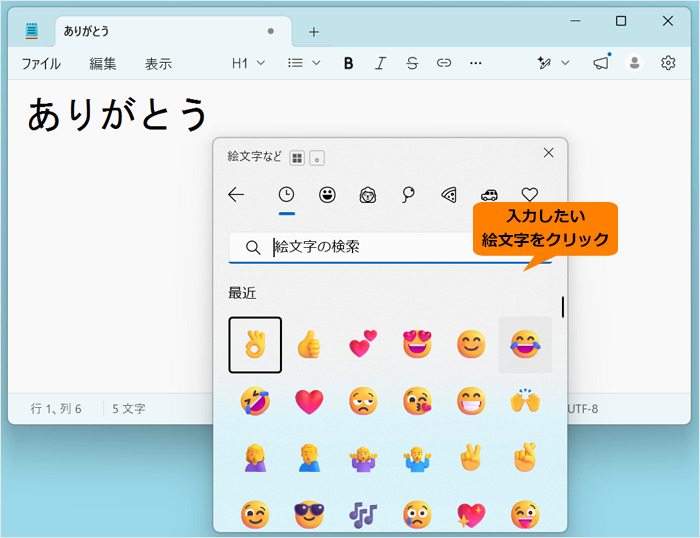Select the crossed fingers emoji
Screen dimensions: 700x538
point(525,458)
